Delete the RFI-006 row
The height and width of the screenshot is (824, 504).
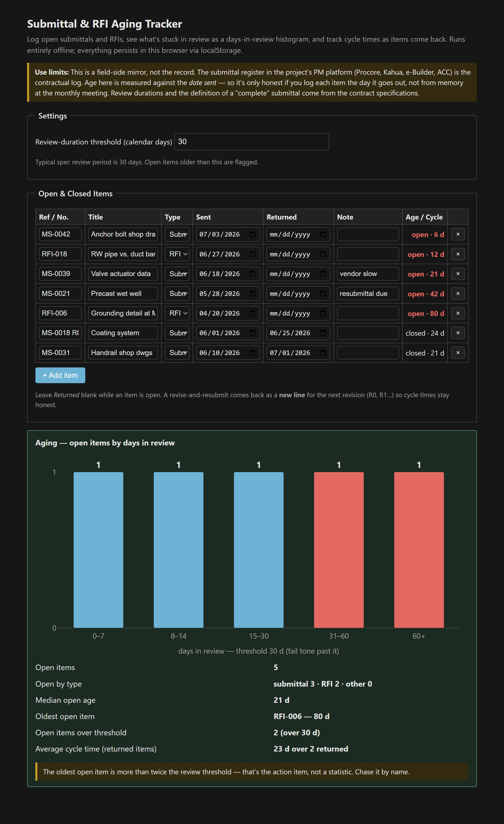(x=457, y=313)
